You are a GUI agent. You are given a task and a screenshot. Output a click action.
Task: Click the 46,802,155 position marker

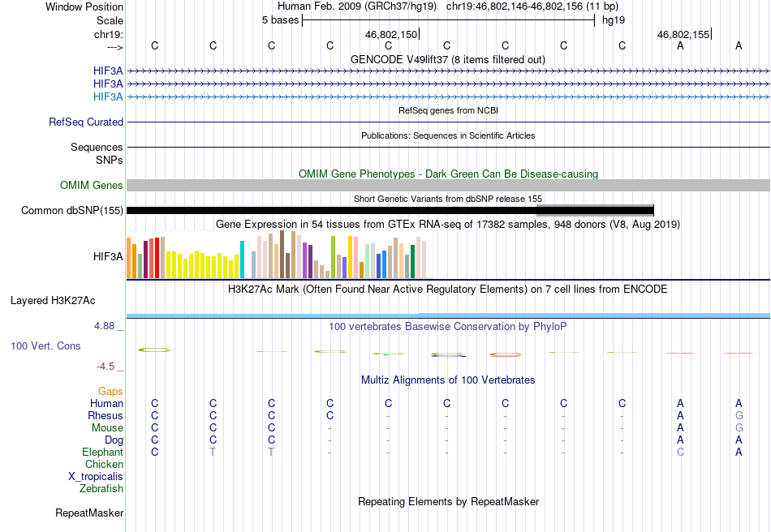(684, 34)
